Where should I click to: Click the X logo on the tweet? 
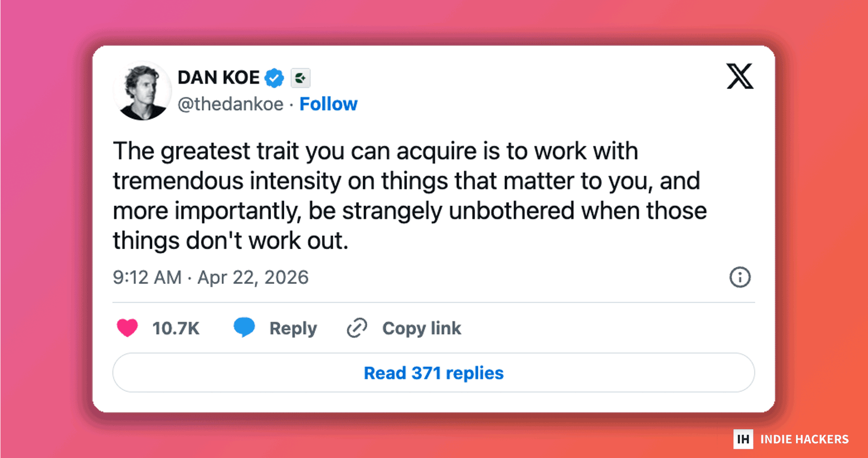tap(739, 76)
